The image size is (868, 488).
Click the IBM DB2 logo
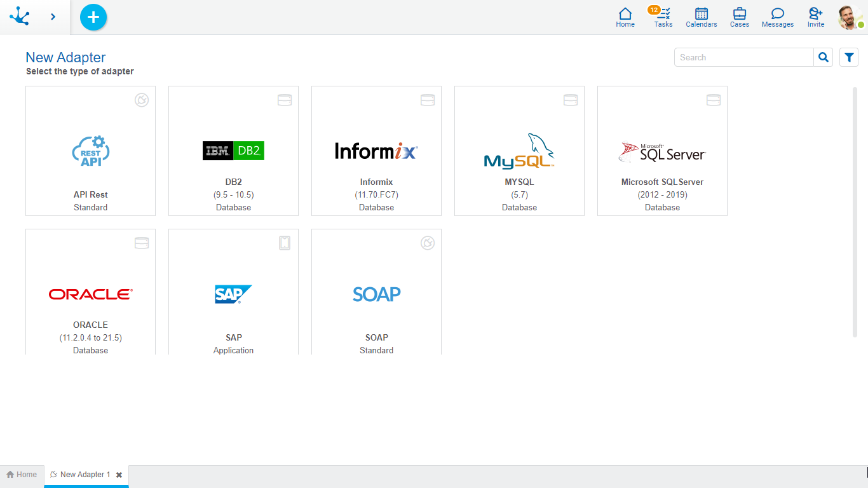click(x=233, y=151)
